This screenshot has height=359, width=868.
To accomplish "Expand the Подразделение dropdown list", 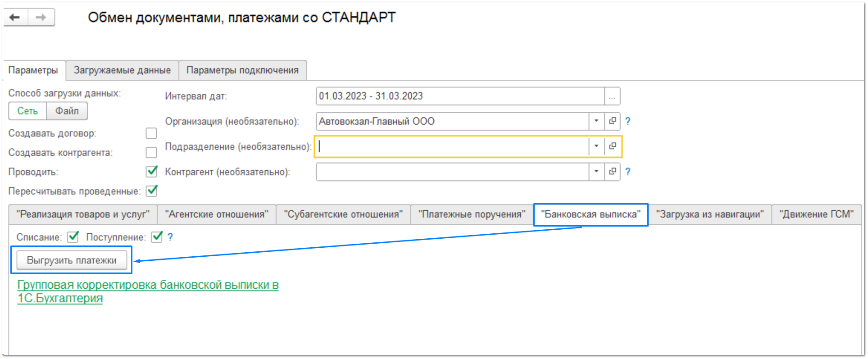I will pos(596,146).
